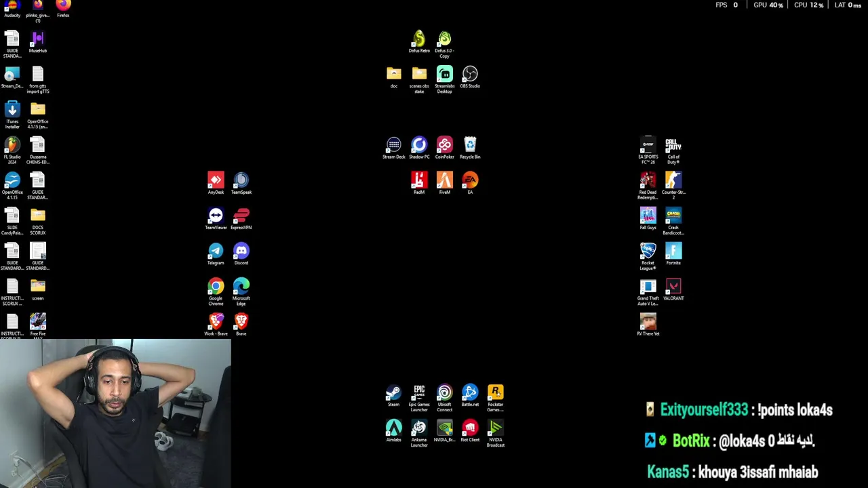Launch Microsoft Edge icon

coord(241,292)
